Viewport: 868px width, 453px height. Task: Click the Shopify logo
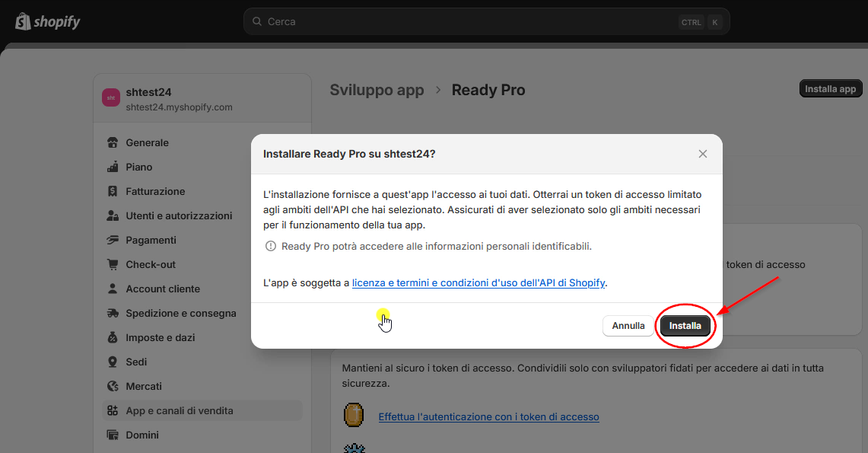click(x=48, y=21)
